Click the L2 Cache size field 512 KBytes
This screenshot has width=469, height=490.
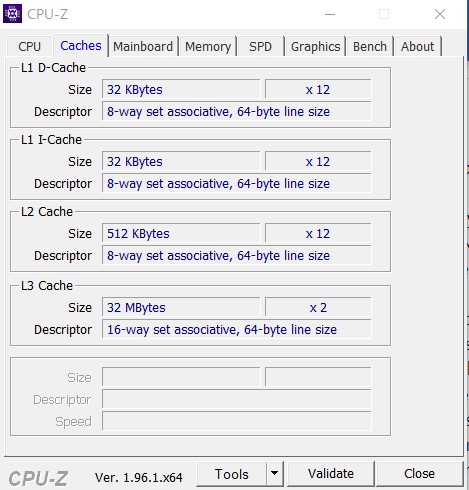[x=181, y=233]
